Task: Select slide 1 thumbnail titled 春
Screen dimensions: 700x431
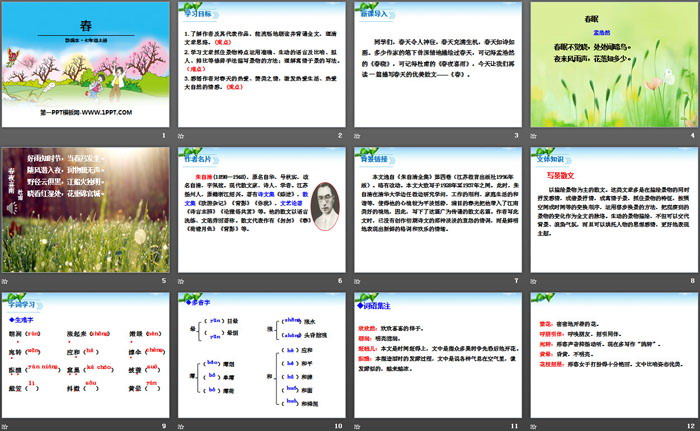Action: click(86, 64)
